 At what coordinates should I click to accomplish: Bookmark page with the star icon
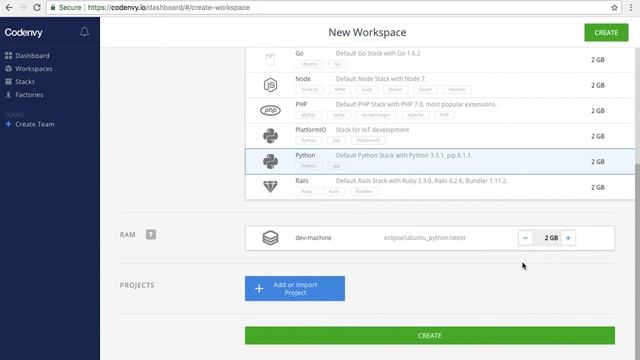tap(614, 7)
